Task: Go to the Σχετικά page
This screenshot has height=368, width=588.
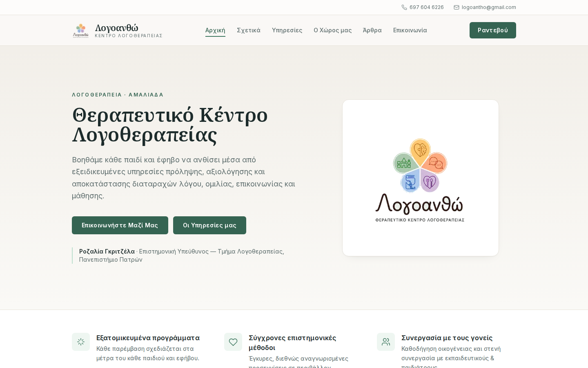Action: 249,30
